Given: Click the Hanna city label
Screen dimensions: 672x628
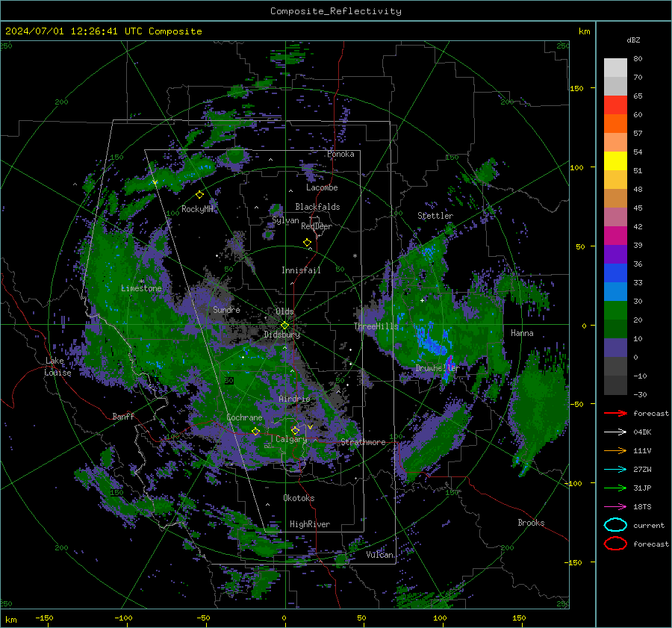Looking at the screenshot, I should 522,333.
